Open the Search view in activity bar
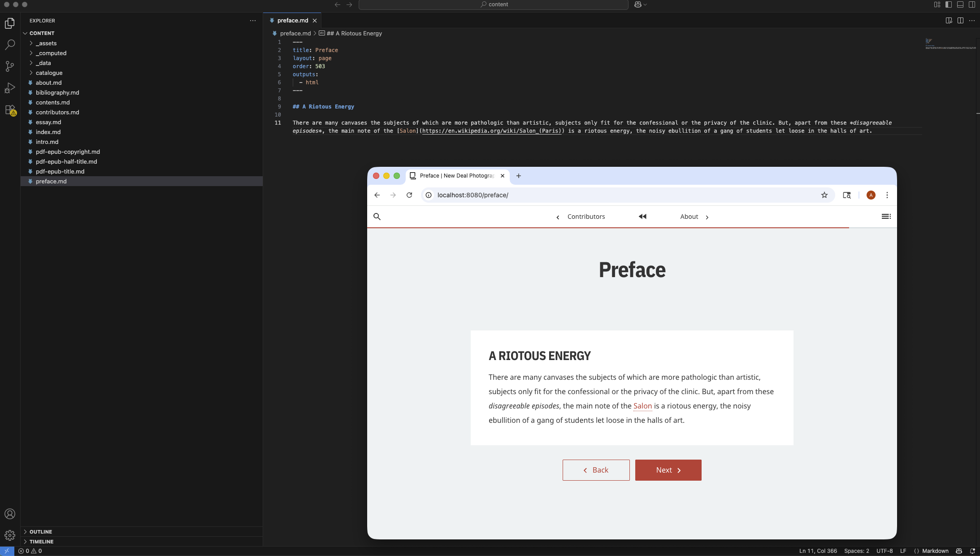This screenshot has width=980, height=556. [x=10, y=44]
